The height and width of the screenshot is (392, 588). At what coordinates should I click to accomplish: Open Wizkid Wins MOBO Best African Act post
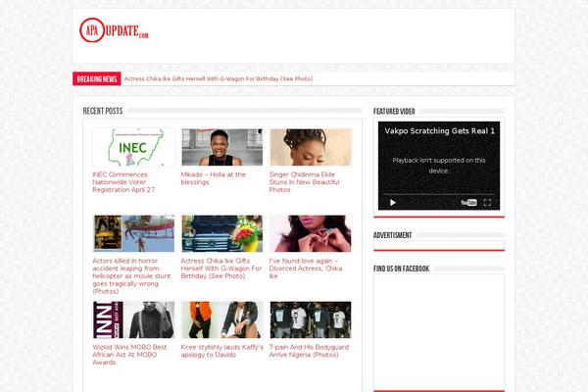(x=129, y=355)
